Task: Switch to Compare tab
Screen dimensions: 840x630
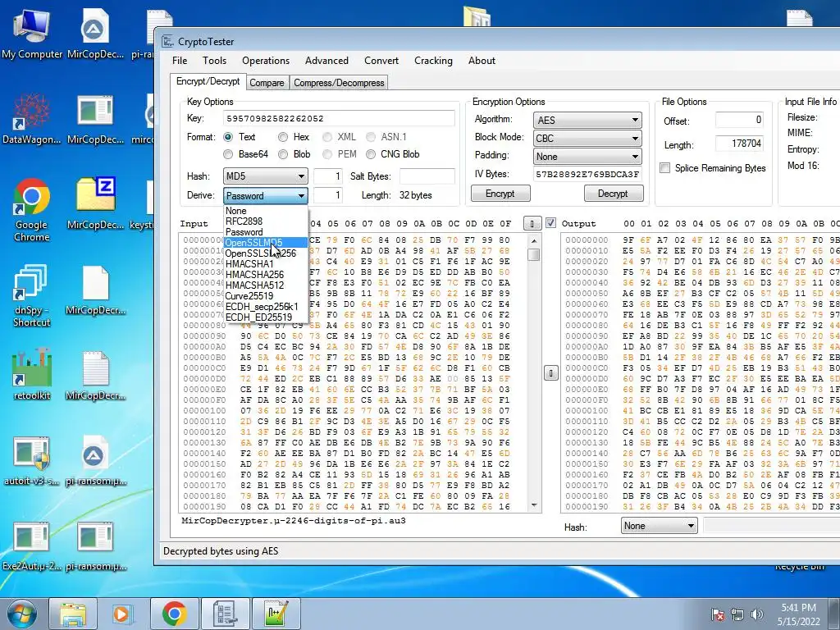Action: 267,83
